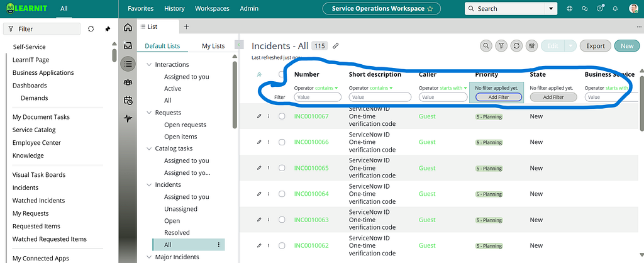This screenshot has height=263, width=644.
Task: Collapse the Requests tree group
Action: tap(149, 113)
